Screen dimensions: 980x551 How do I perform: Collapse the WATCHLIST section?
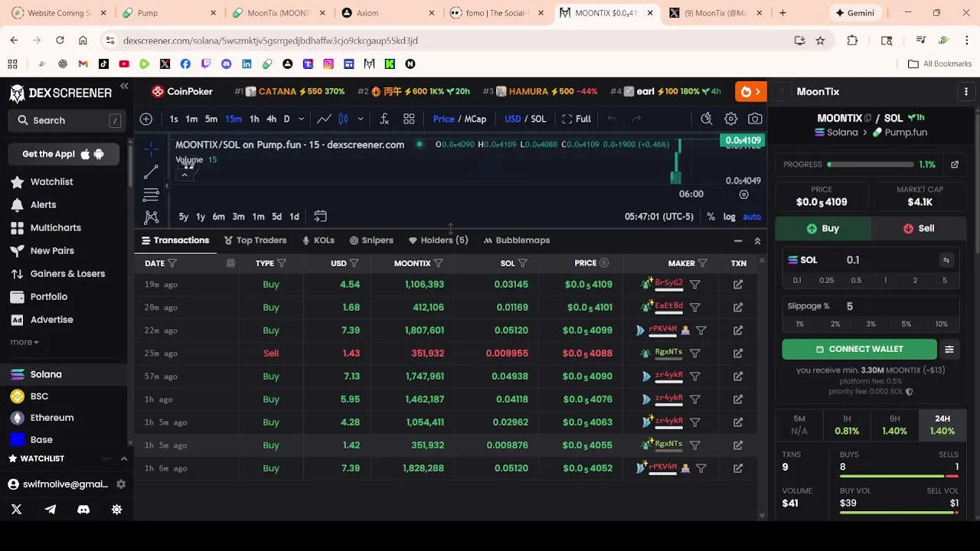pos(124,458)
